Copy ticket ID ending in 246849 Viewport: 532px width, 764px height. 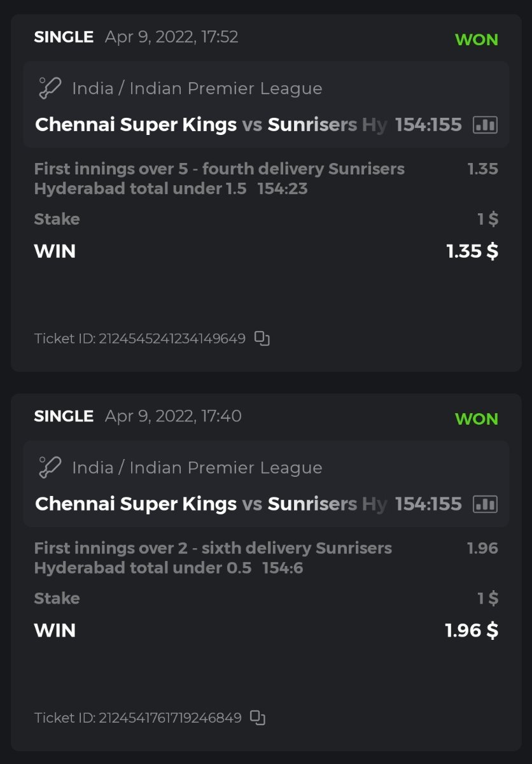pos(257,718)
